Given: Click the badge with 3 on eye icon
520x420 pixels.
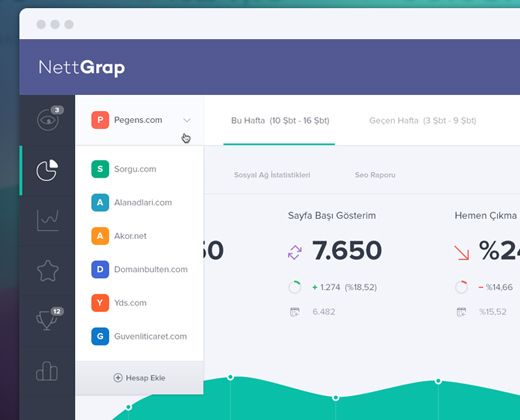Looking at the screenshot, I should click(57, 110).
